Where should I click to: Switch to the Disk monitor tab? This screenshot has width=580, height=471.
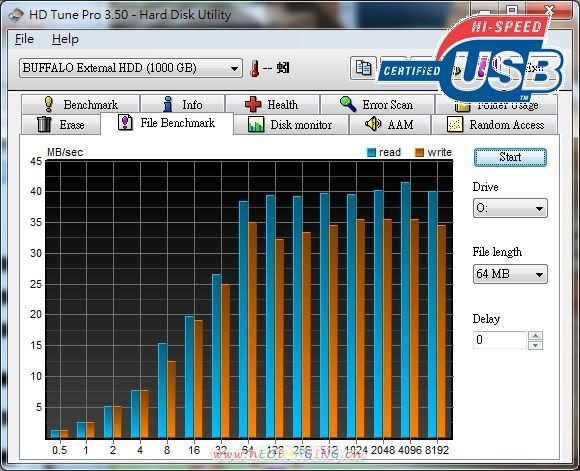click(291, 125)
